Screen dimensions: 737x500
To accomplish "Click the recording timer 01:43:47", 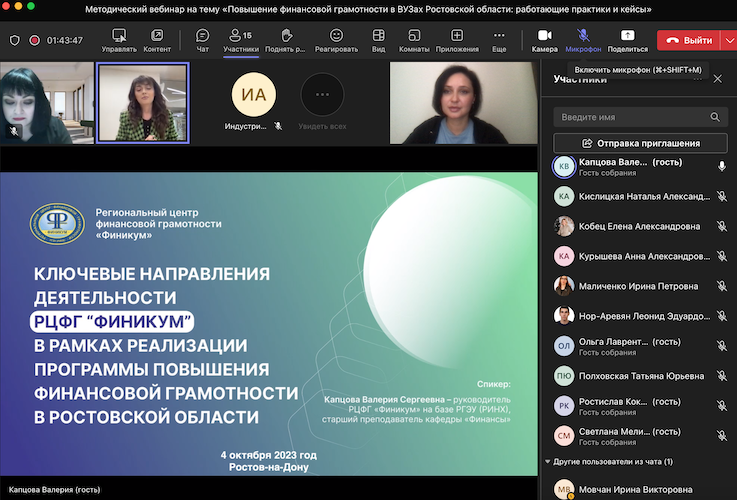I will (65, 40).
